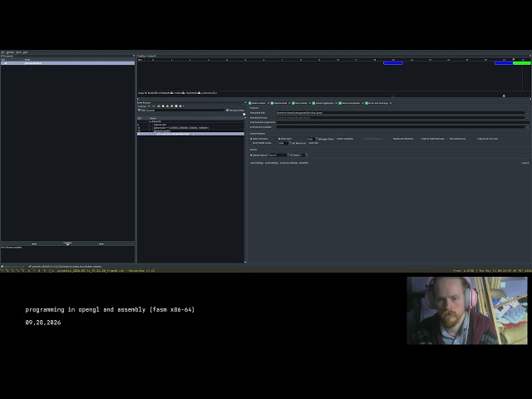Click the white round icon in Event Browser toolbar
The image size is (532, 399).
tap(163, 106)
